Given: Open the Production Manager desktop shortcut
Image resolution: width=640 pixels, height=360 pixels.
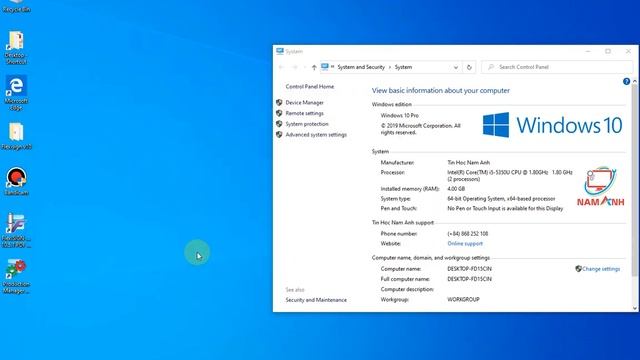Looking at the screenshot, I should [x=16, y=276].
